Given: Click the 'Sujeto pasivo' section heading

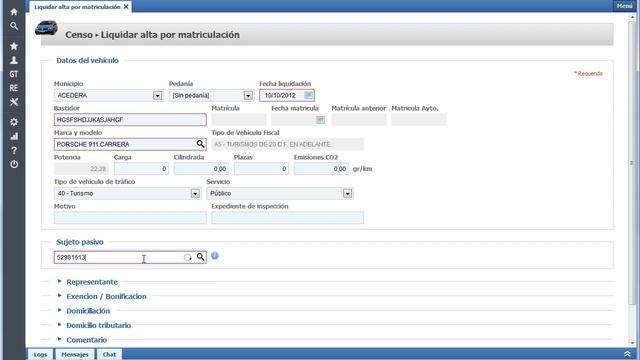Looking at the screenshot, I should (x=80, y=242).
